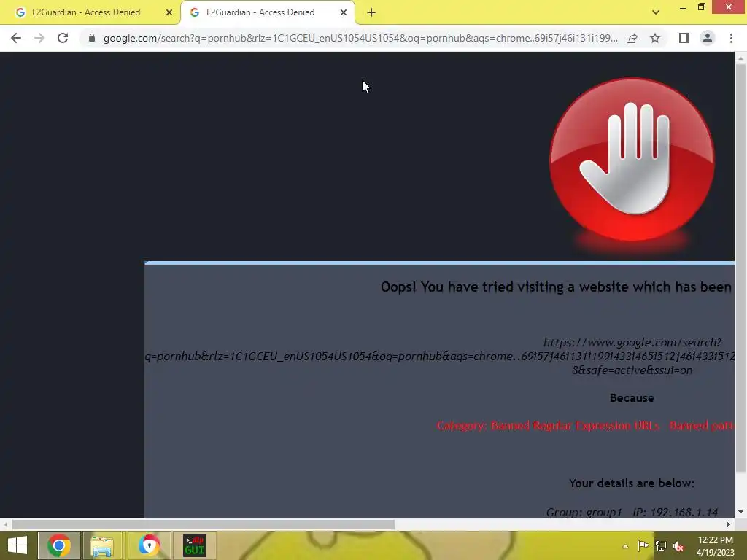
Task: Open Google Chrome from the taskbar
Action: click(59, 545)
